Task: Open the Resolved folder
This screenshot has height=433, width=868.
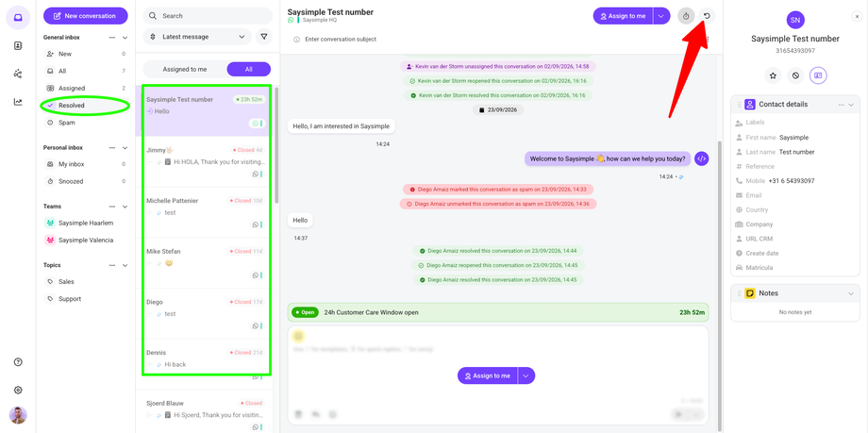Action: (x=86, y=106)
